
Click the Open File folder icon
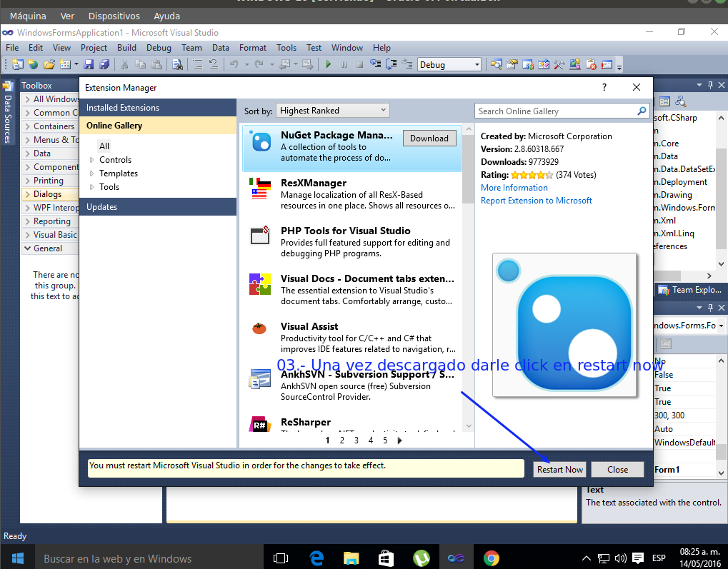click(49, 64)
